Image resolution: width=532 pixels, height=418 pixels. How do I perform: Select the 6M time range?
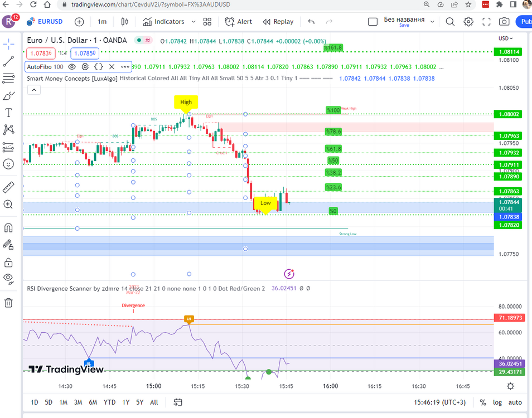pyautogui.click(x=93, y=402)
